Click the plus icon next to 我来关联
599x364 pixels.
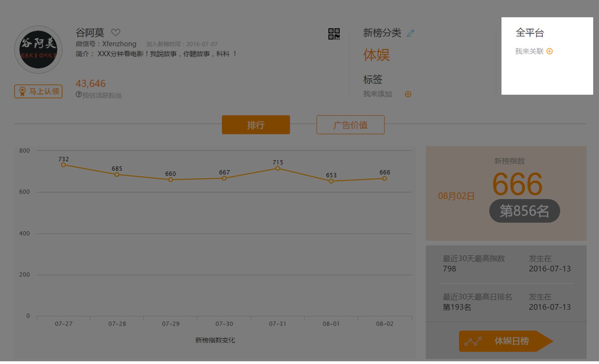[549, 51]
